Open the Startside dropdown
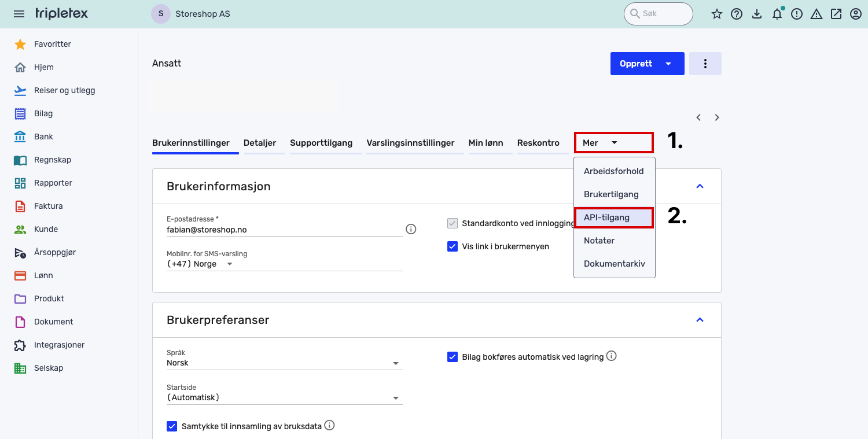 coord(284,397)
